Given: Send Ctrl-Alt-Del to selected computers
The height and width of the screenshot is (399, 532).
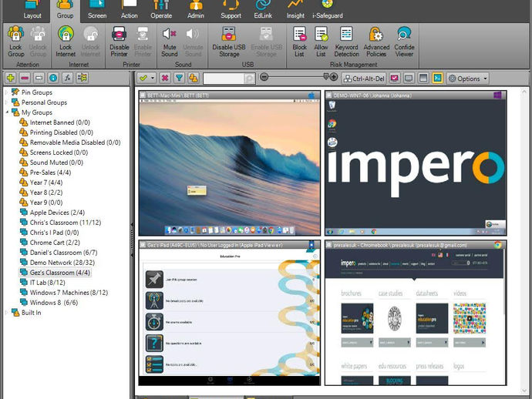Looking at the screenshot, I should coord(364,79).
